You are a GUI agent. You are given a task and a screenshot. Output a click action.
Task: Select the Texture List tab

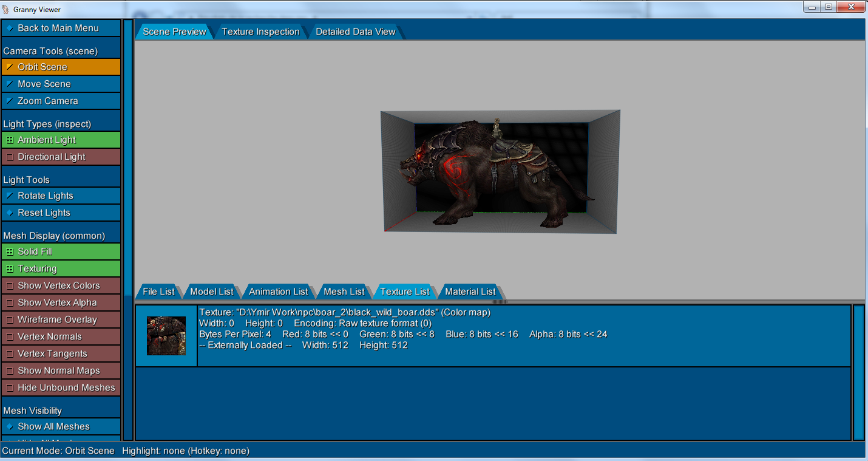click(405, 292)
